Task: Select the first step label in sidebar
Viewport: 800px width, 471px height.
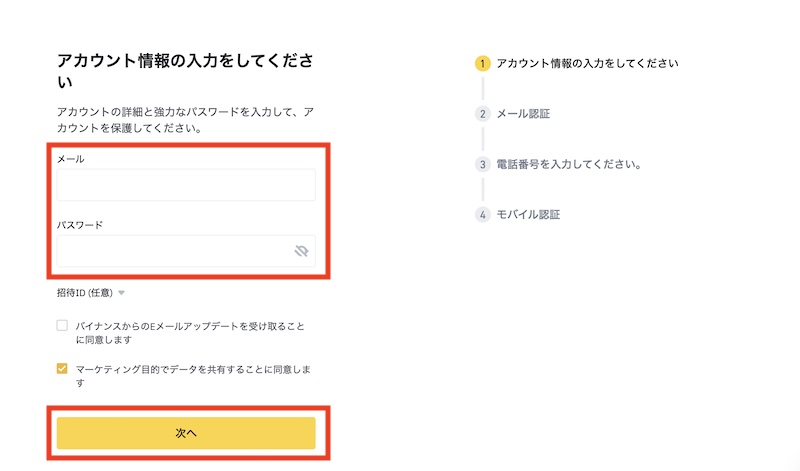Action: click(587, 63)
